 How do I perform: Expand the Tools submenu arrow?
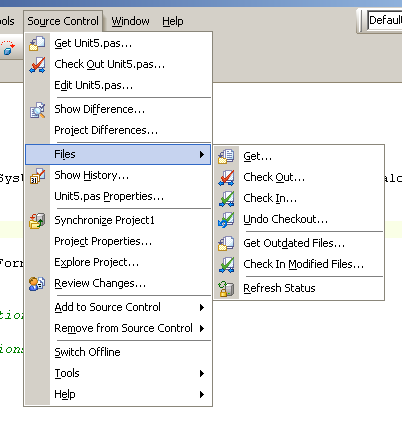202,373
